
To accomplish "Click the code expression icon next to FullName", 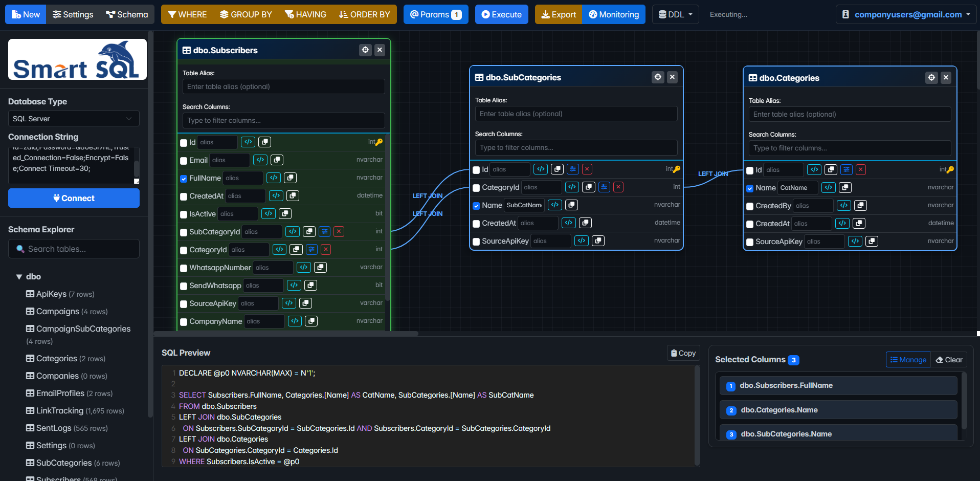I will coord(273,178).
